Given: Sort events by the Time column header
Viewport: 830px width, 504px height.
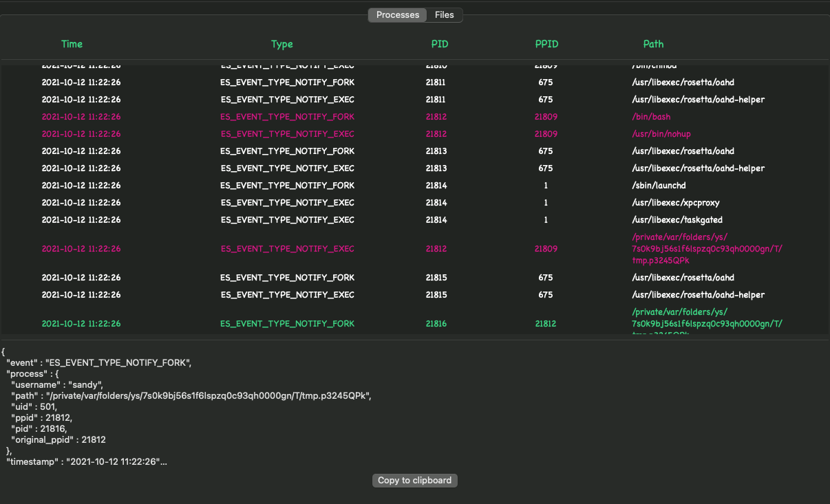Looking at the screenshot, I should (x=72, y=44).
